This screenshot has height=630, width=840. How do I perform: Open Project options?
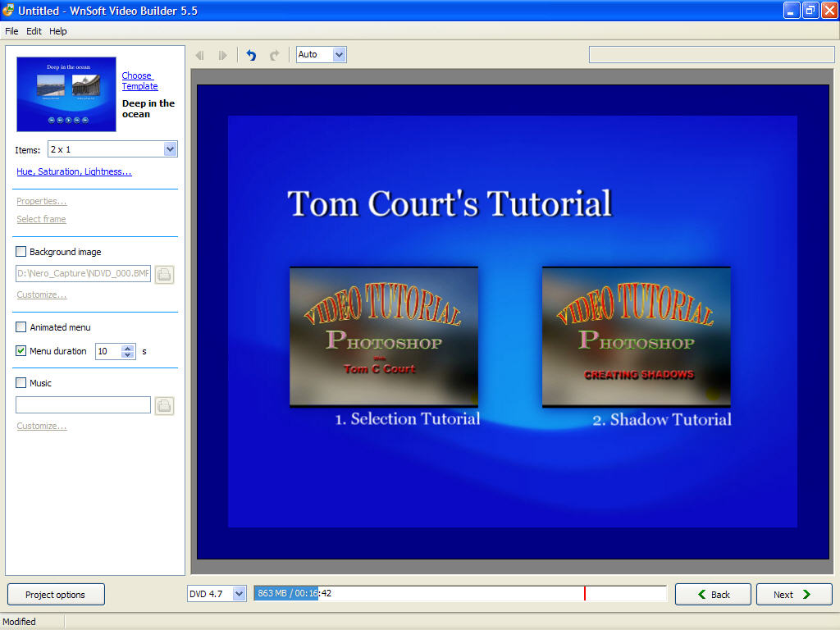coord(56,594)
